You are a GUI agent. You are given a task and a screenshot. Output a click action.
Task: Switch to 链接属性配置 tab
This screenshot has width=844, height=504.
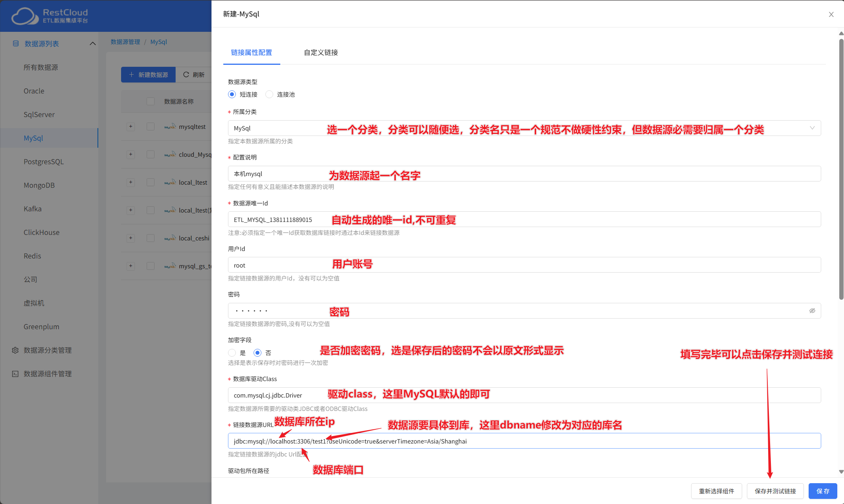tap(252, 53)
